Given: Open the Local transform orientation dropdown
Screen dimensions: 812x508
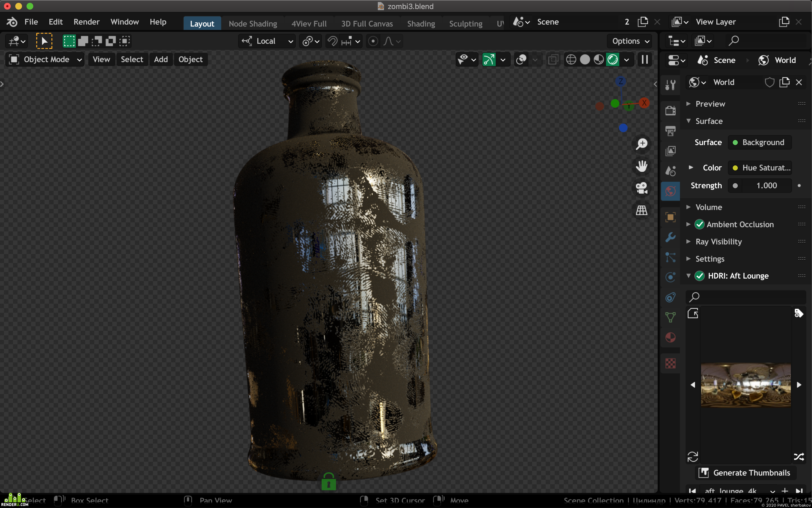Looking at the screenshot, I should click(x=267, y=41).
